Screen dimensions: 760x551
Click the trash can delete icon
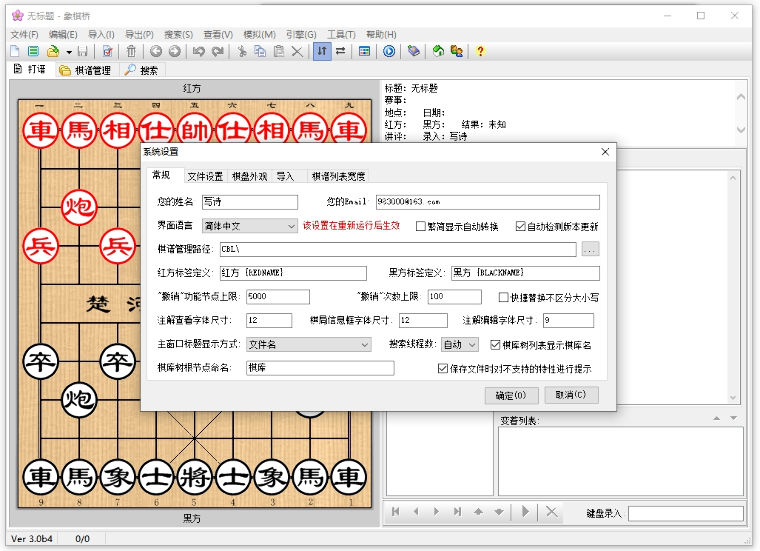click(131, 51)
